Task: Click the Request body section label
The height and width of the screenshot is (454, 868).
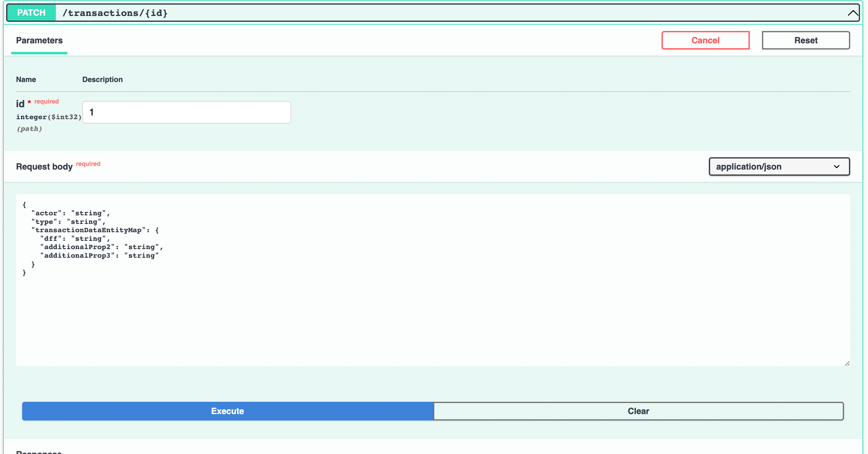Action: pos(44,167)
